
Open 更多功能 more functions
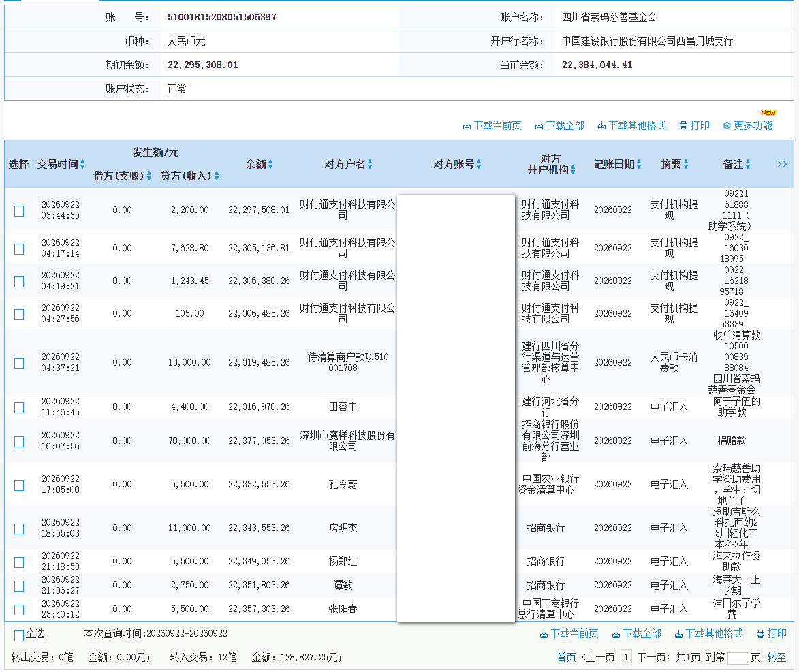tap(747, 125)
